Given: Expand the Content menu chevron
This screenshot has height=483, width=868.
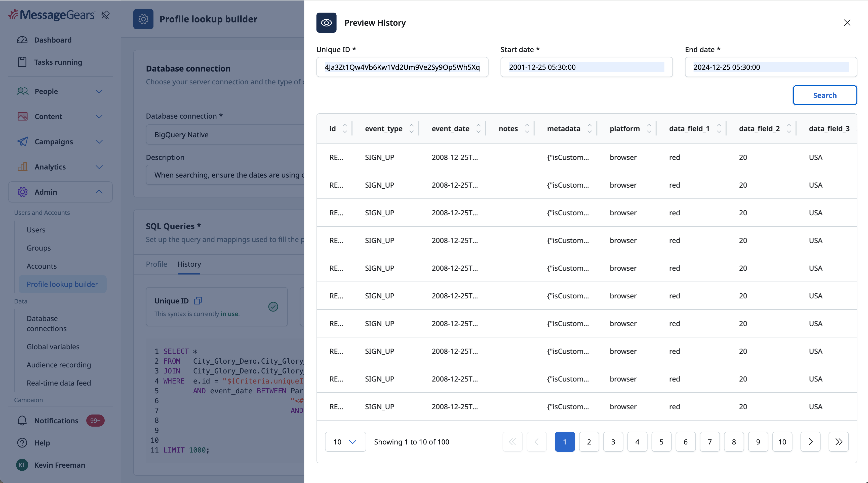Looking at the screenshot, I should 99,116.
